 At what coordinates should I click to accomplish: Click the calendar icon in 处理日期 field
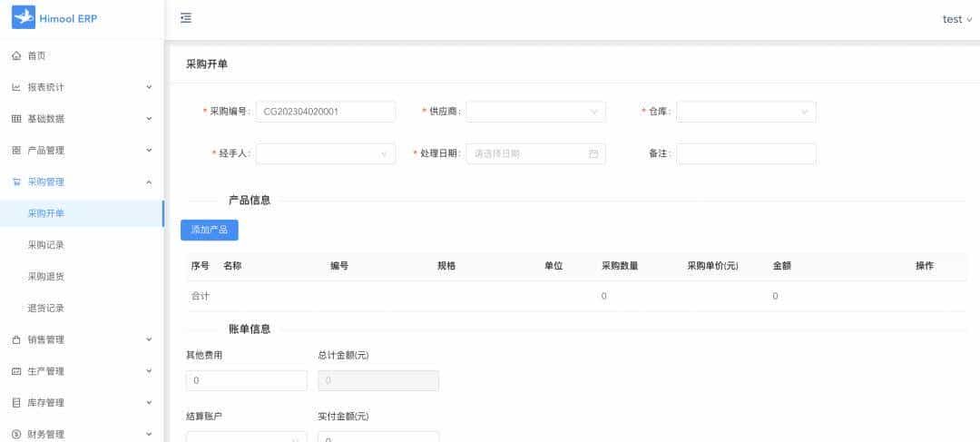(593, 153)
